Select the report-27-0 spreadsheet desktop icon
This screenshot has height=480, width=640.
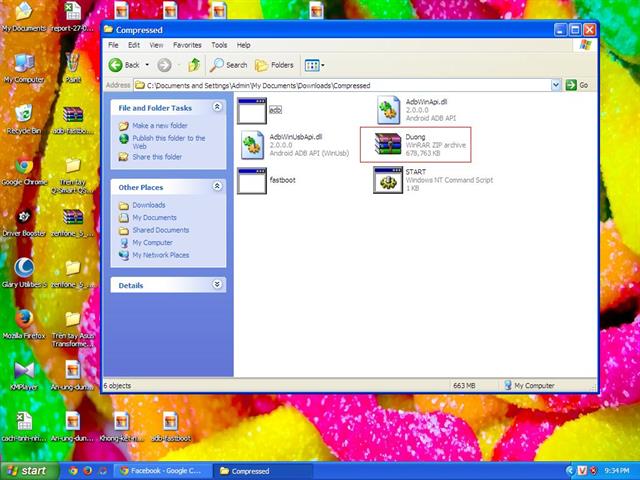(x=73, y=17)
